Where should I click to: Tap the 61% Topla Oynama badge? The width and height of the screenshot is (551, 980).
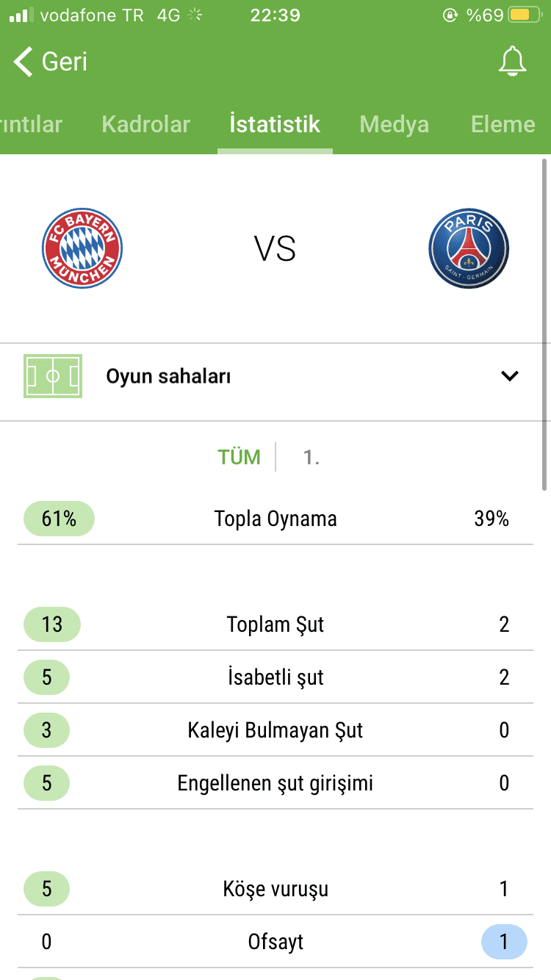click(60, 519)
